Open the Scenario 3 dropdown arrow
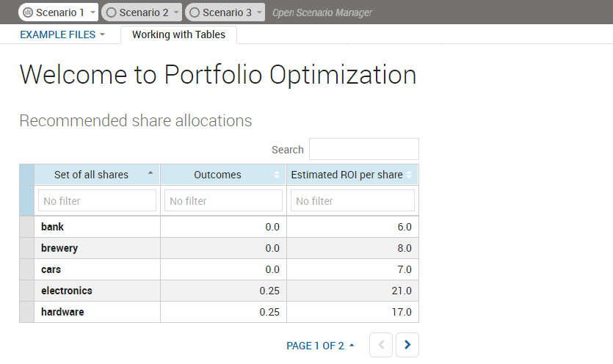613x364 pixels. coord(259,13)
